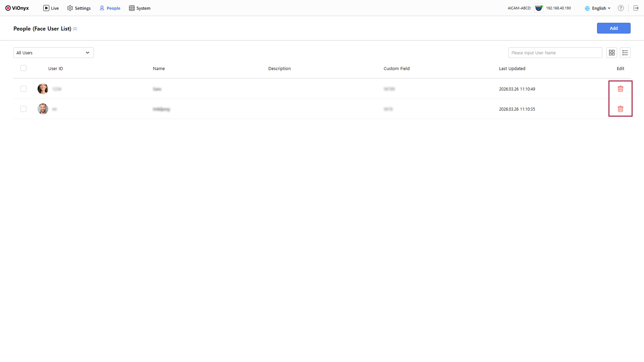The height and width of the screenshot is (362, 644).
Task: Tick the checkbox for the first user
Action: coord(23,89)
